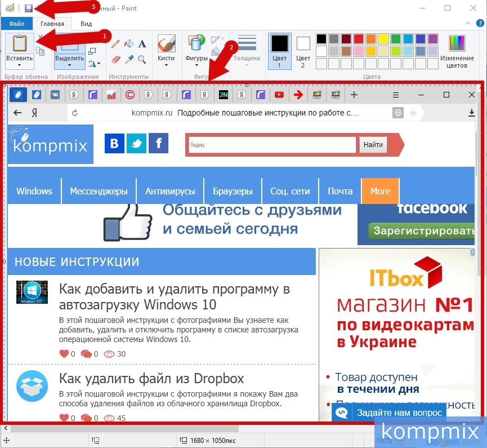Screen dimensions: 487x448
Task: Click the Twitter bird icon in pasted page
Action: point(136,143)
